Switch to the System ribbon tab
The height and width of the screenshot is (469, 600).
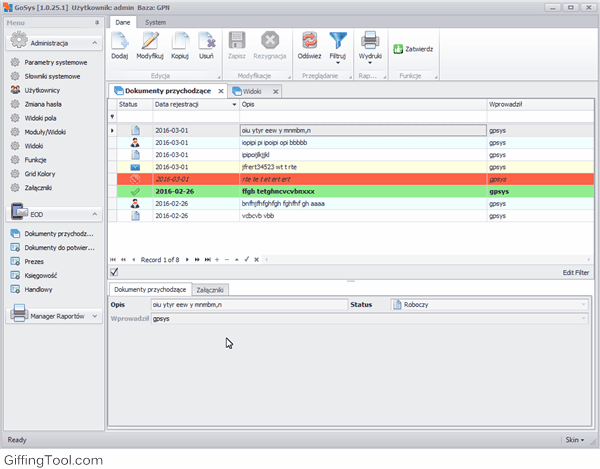point(155,21)
